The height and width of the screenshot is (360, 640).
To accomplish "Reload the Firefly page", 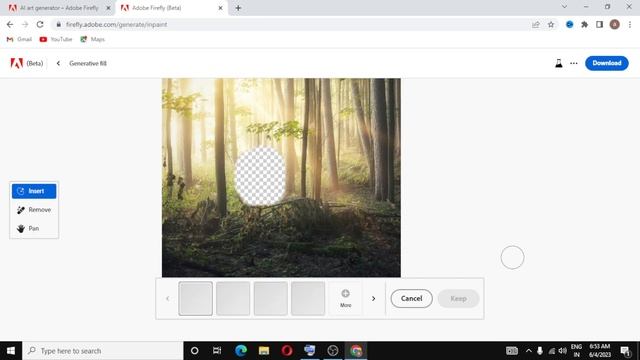I will pos(40,24).
